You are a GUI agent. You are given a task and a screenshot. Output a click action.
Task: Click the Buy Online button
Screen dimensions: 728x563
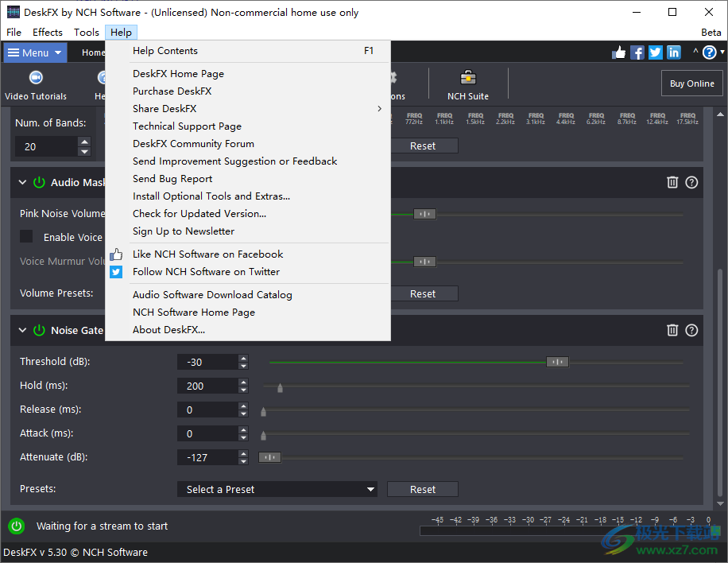[691, 83]
